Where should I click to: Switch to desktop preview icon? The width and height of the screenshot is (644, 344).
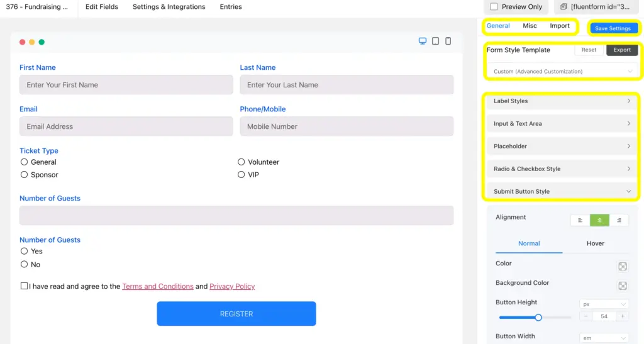422,41
